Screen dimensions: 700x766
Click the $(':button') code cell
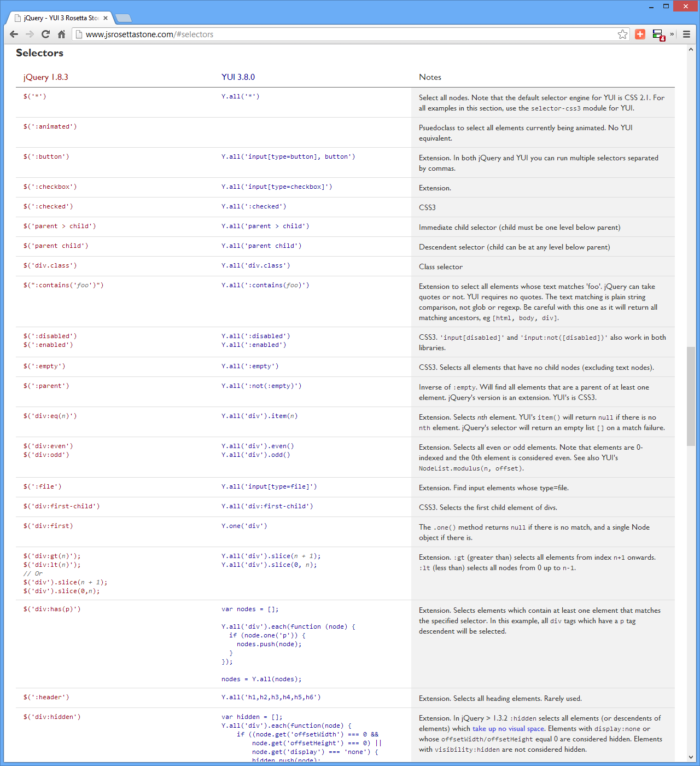(x=46, y=156)
